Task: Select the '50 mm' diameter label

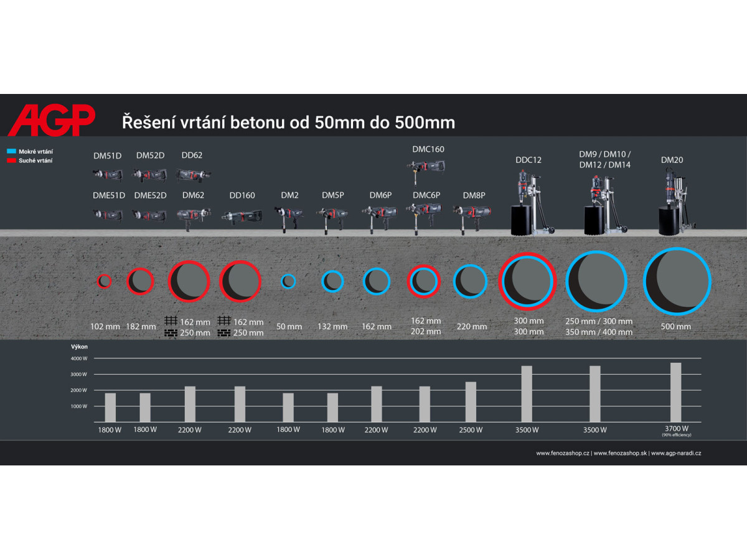Action: [x=289, y=327]
